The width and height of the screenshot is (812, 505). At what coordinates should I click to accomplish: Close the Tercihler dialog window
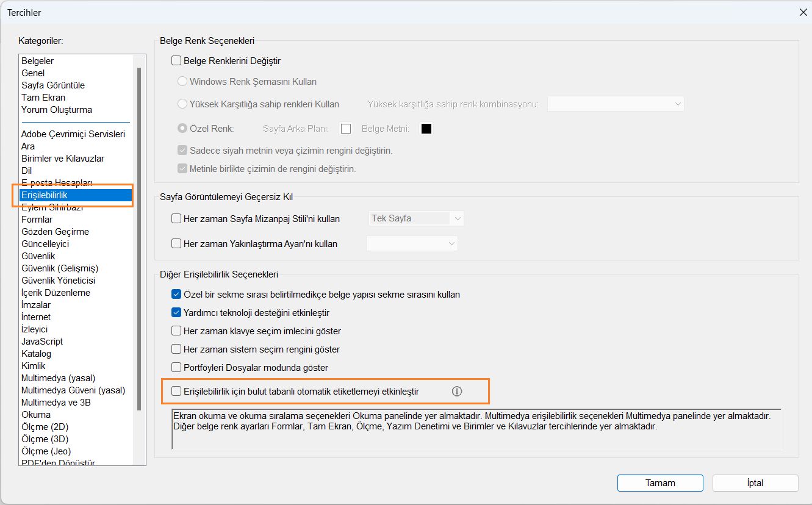click(802, 12)
